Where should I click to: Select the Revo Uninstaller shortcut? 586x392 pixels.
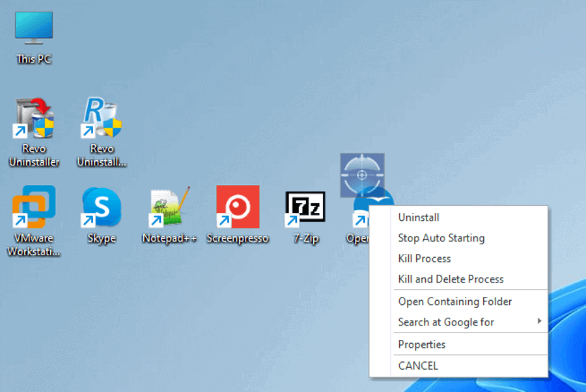click(x=34, y=132)
